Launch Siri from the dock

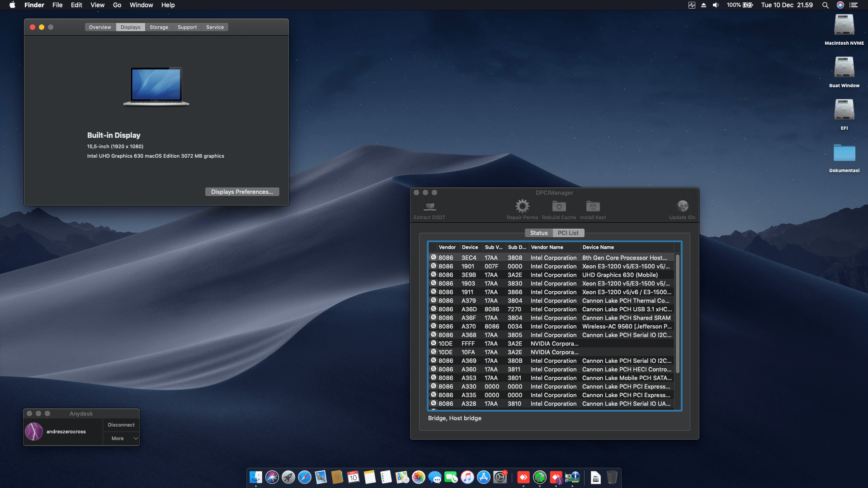(x=272, y=477)
